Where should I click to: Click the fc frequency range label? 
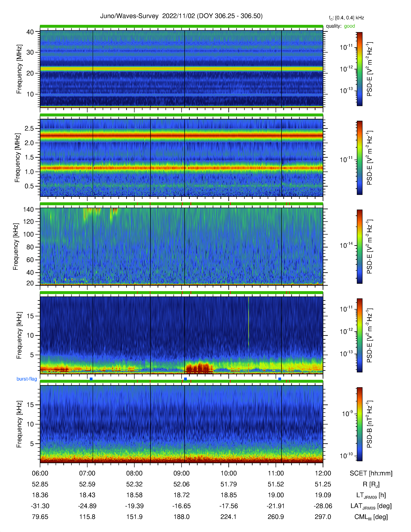point(346,18)
